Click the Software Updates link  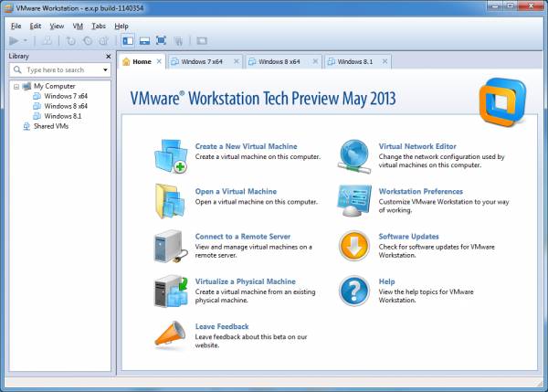click(x=408, y=237)
